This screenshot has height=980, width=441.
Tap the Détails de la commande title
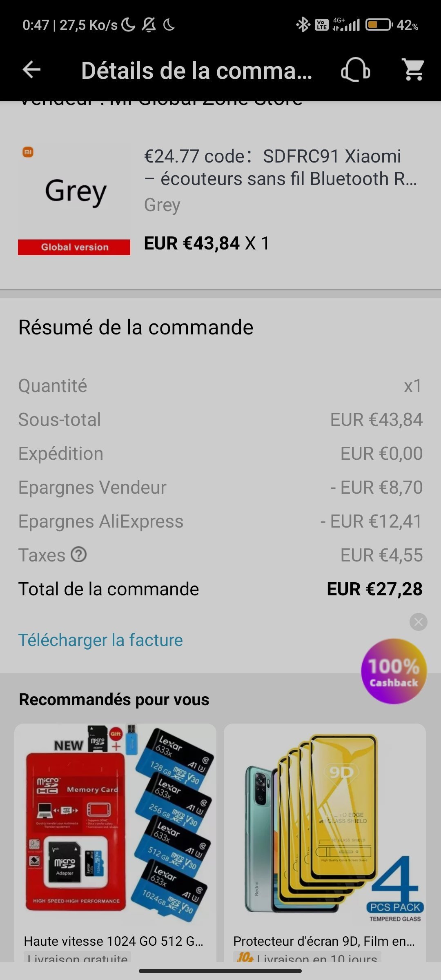[196, 70]
